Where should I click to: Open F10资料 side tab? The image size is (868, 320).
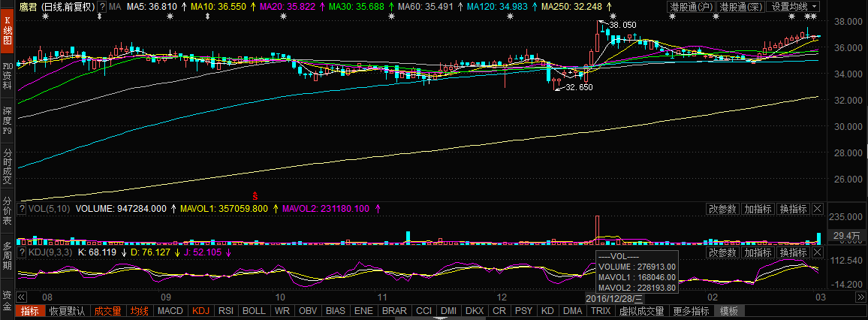pyautogui.click(x=8, y=75)
